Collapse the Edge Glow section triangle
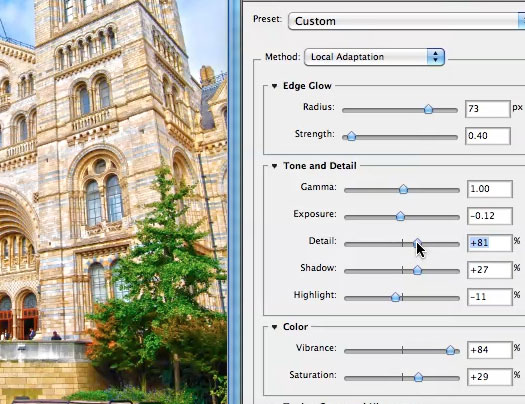 275,86
